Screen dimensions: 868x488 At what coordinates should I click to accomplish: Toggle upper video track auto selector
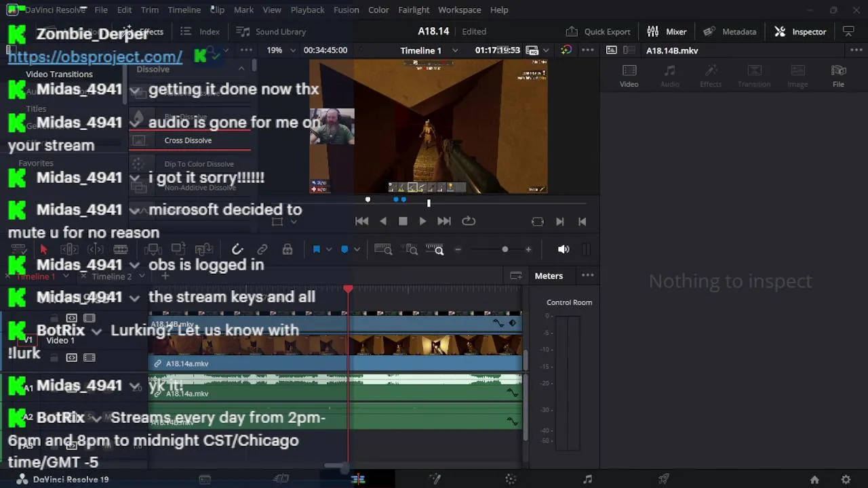(71, 318)
